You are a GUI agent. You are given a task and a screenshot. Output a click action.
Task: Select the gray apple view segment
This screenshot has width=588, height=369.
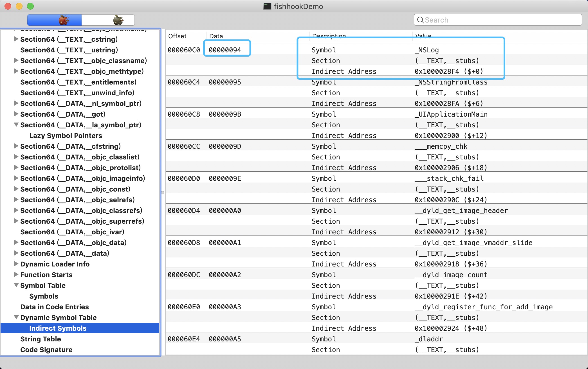[x=108, y=20]
